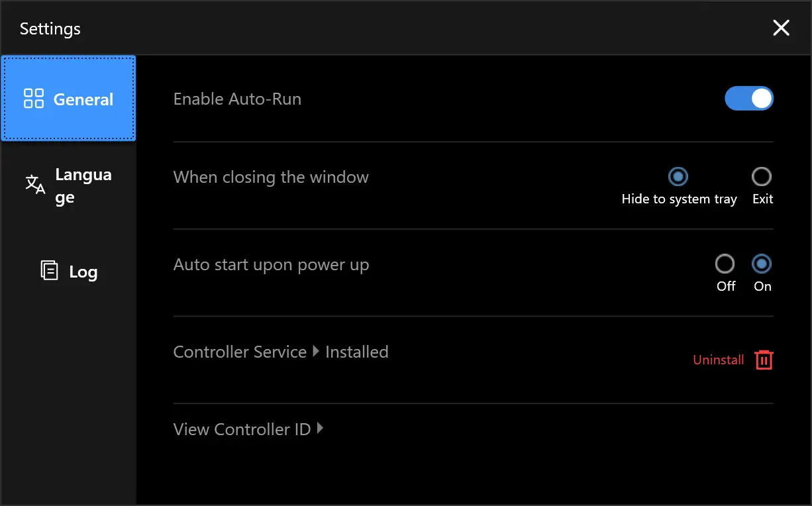
Task: Choose On for Auto start upon power up
Action: tap(762, 264)
